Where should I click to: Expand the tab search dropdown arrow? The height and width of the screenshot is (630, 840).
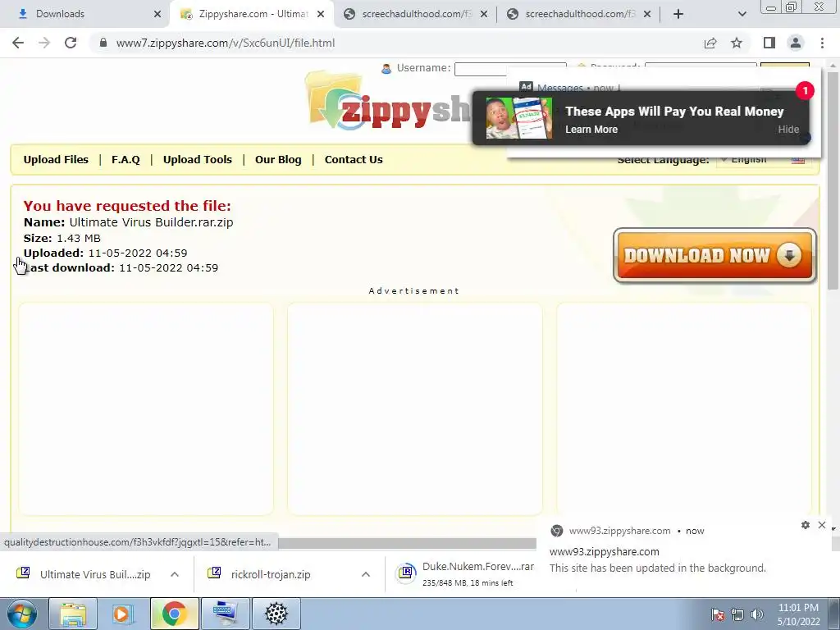[x=742, y=14]
